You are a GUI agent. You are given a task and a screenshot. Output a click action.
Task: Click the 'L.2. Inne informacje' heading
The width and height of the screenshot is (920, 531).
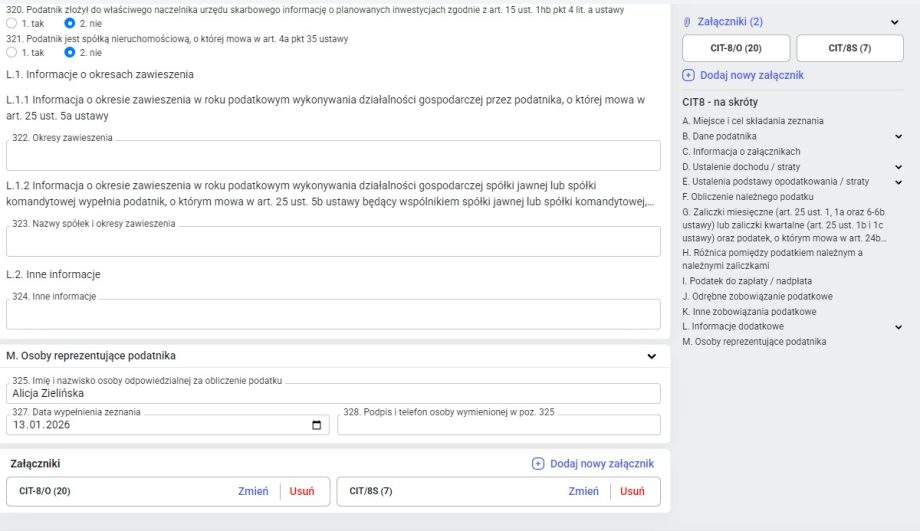click(53, 275)
